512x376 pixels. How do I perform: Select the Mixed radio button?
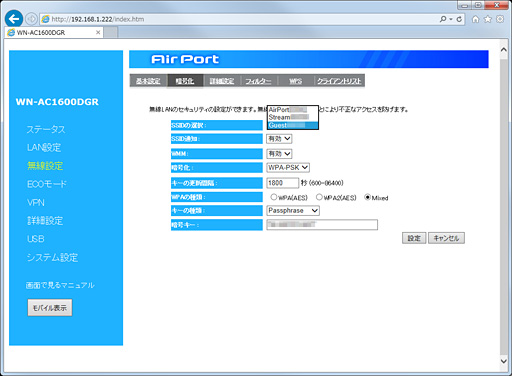(367, 197)
